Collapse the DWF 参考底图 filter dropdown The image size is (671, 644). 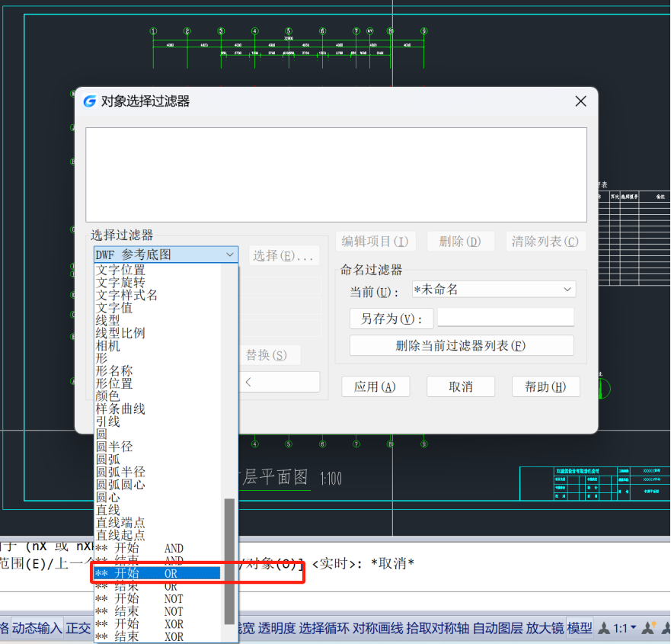[229, 255]
